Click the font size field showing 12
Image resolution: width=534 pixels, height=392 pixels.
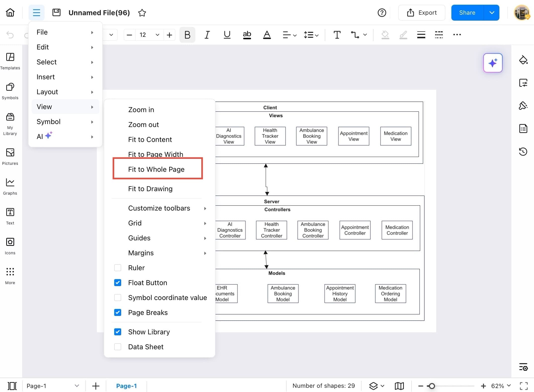tap(143, 35)
